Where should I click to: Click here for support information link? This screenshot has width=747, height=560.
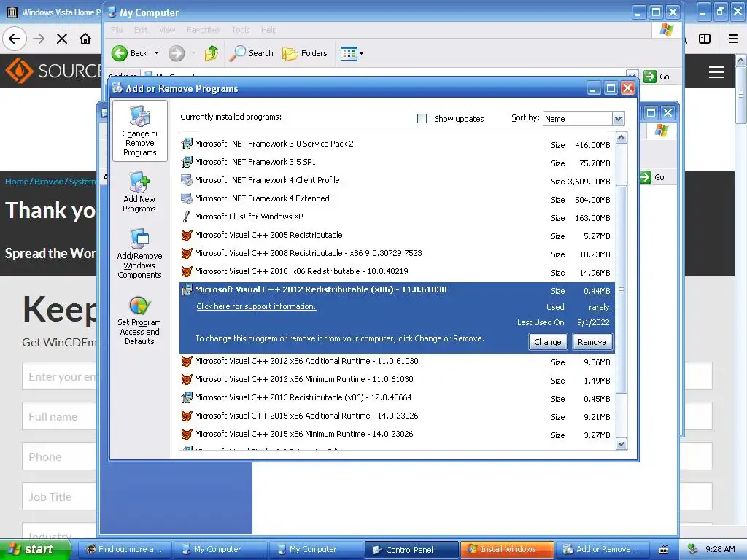click(x=256, y=306)
